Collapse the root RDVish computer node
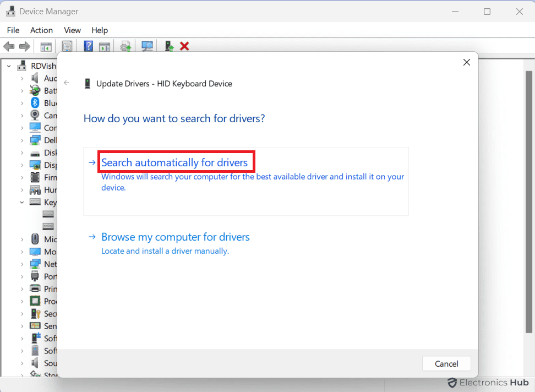This screenshot has height=392, width=535. coord(8,65)
